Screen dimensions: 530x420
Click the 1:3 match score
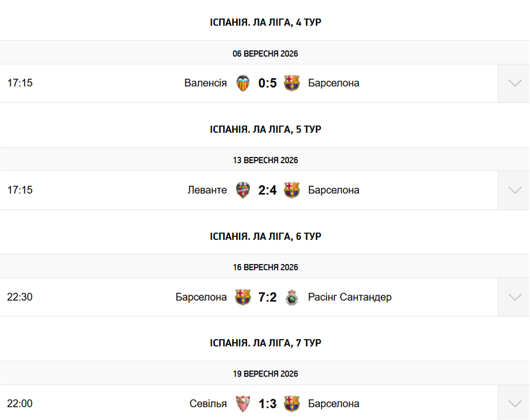(x=268, y=404)
